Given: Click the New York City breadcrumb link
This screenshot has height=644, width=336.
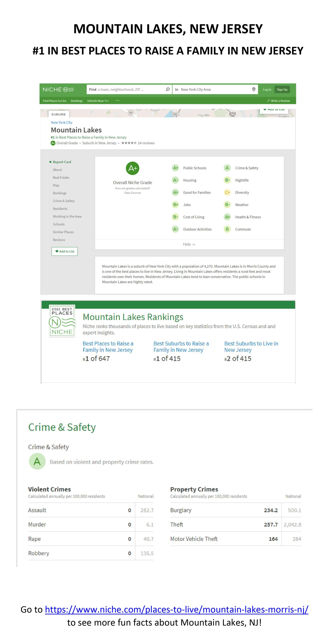Looking at the screenshot, I should pos(62,122).
